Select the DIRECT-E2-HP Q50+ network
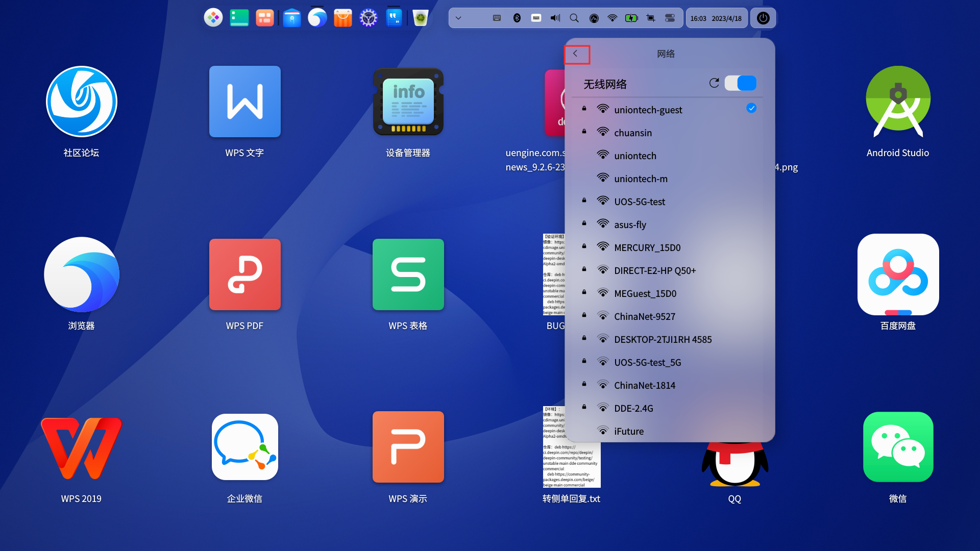 click(x=668, y=270)
